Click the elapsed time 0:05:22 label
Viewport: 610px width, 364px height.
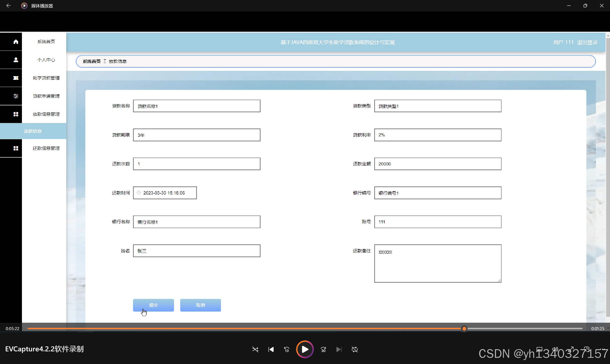click(12, 329)
